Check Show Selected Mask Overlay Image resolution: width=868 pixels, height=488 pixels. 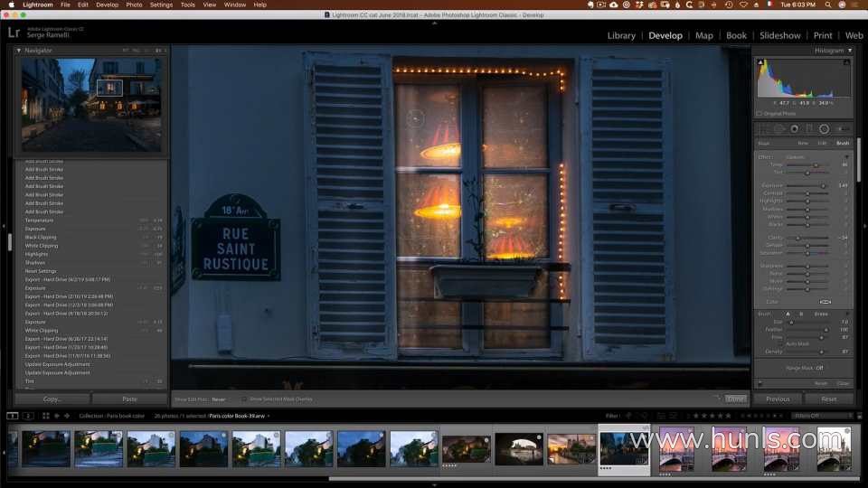coord(243,399)
